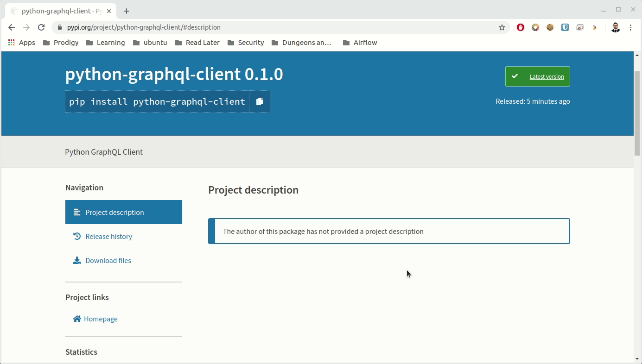Click the colorful circle extension icon
The image size is (642, 364).
click(x=535, y=27)
